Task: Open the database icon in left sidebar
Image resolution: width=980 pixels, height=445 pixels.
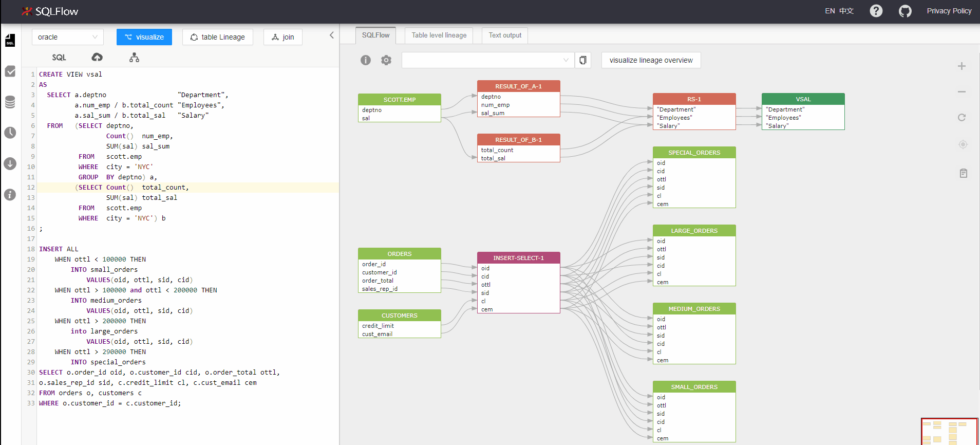Action: [x=10, y=102]
